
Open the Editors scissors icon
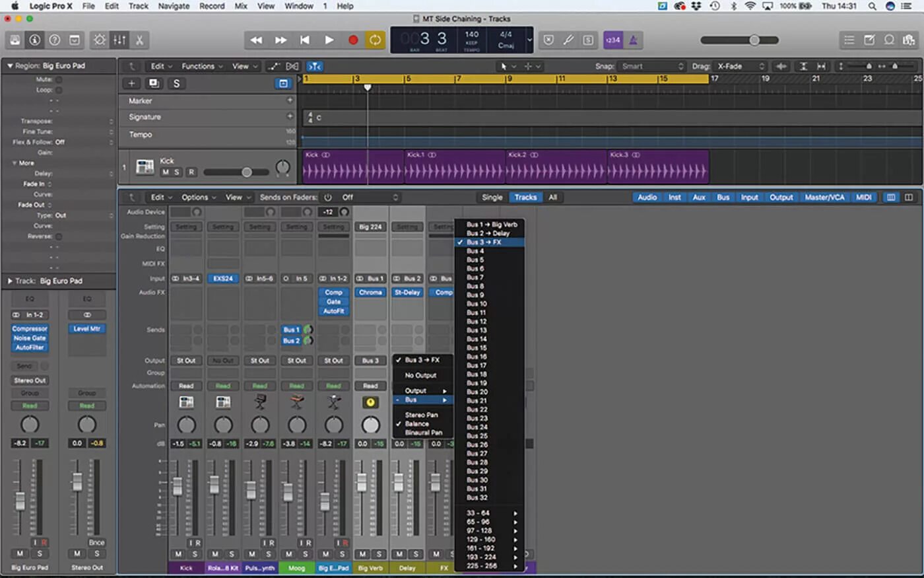[139, 40]
